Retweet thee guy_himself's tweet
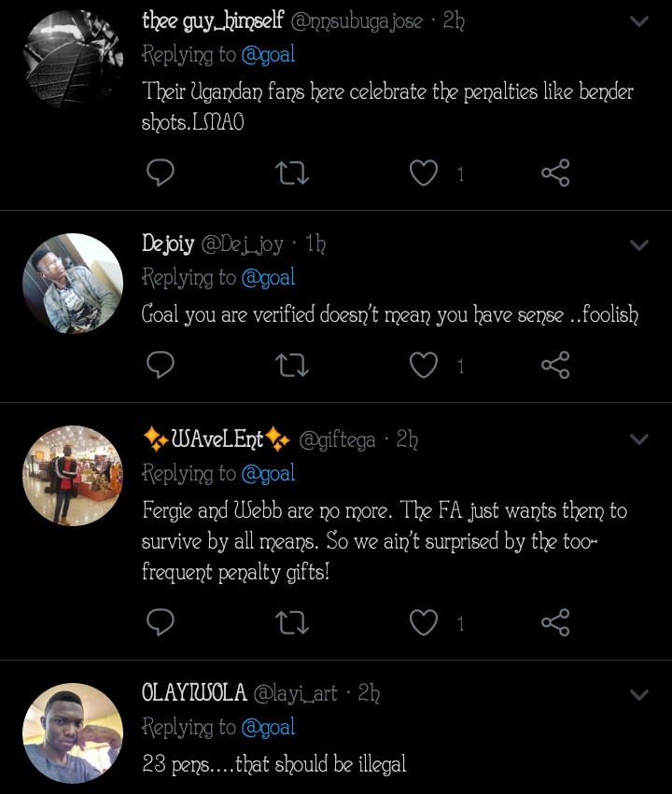The width and height of the screenshot is (672, 794). click(293, 173)
